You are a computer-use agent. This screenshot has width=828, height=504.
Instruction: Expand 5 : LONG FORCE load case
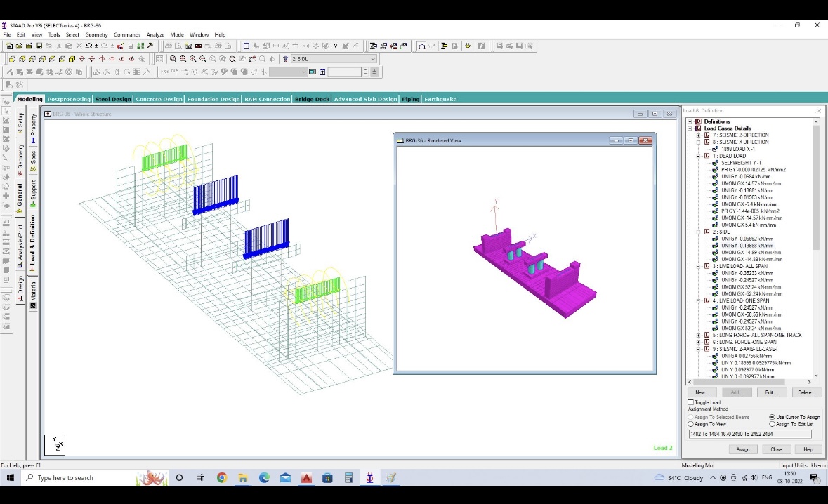[698, 335]
